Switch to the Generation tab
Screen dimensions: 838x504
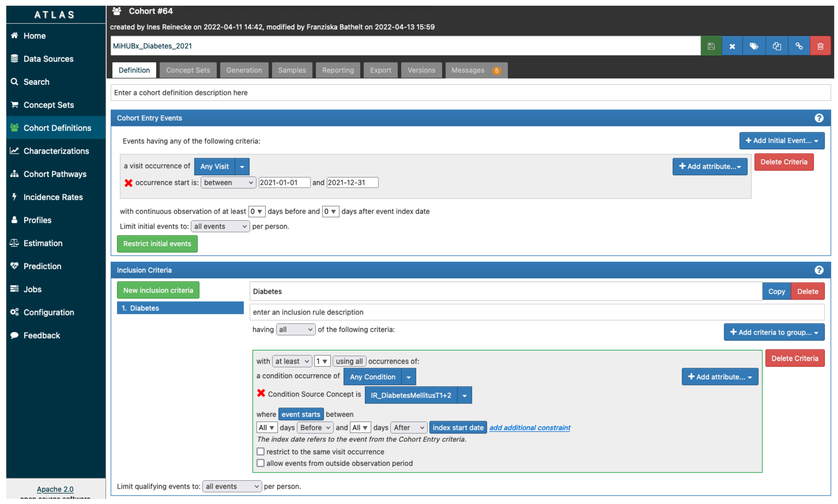click(x=244, y=70)
